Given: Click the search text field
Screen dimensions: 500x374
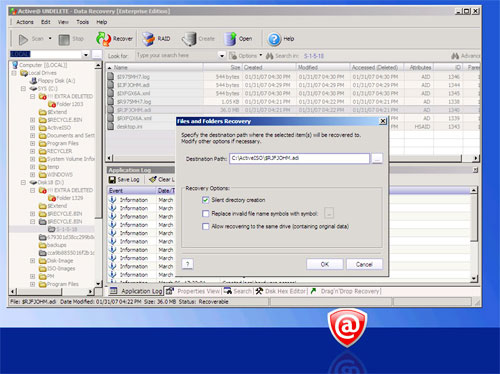Looking at the screenshot, I should pyautogui.click(x=177, y=55).
